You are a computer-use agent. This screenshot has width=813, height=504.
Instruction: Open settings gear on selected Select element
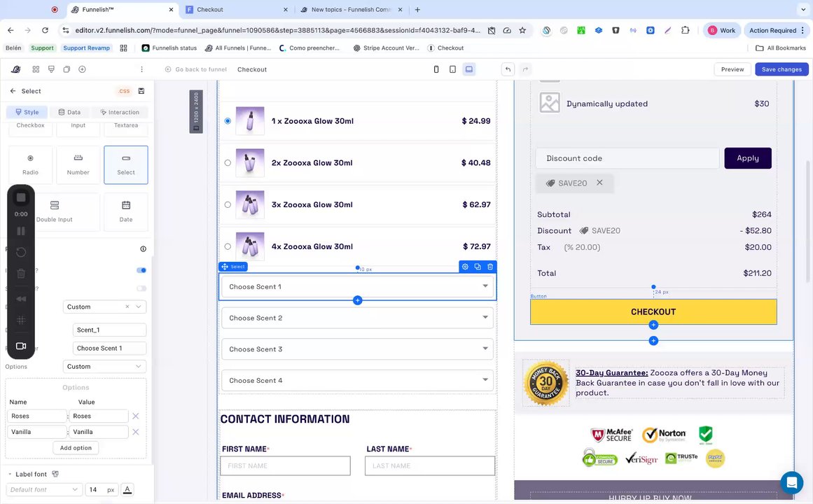tap(465, 267)
